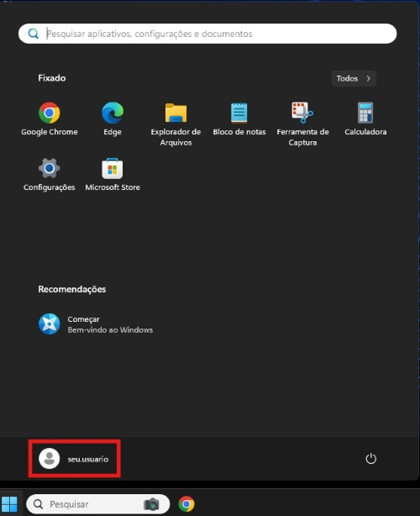Open Explorador de Arquivos

coord(176,124)
